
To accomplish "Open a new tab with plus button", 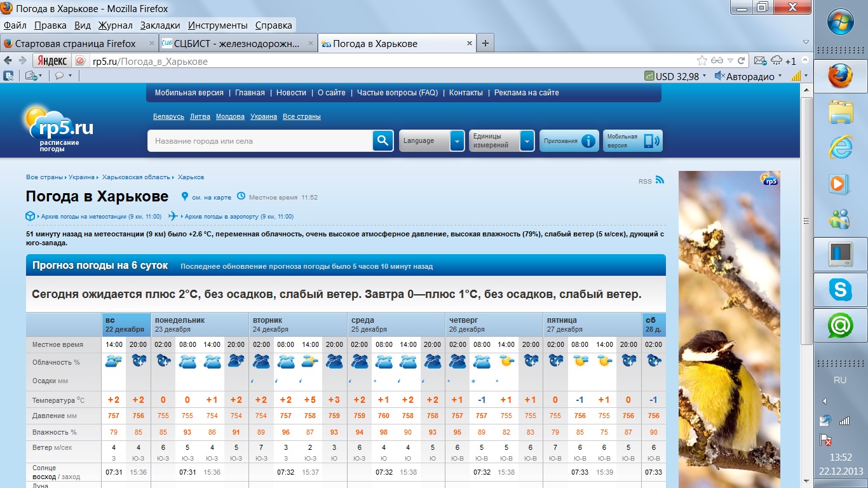I will click(x=485, y=43).
